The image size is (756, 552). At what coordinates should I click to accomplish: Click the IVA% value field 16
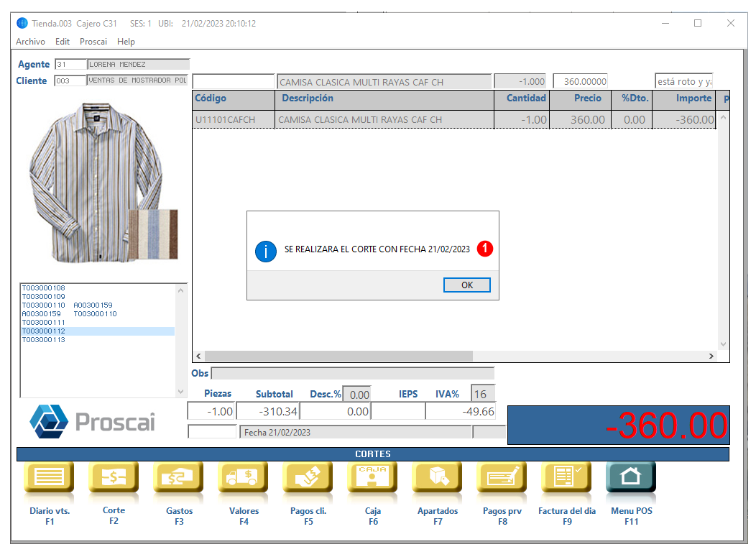coord(483,395)
